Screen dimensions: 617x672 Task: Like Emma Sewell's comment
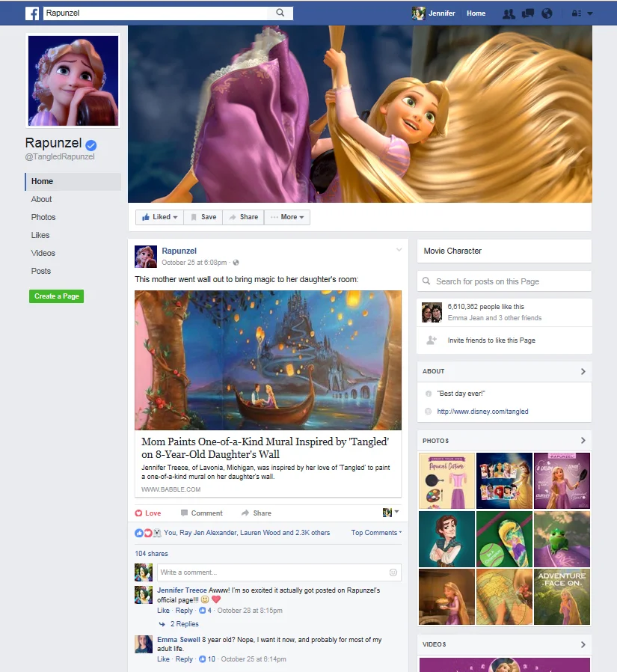(x=163, y=659)
